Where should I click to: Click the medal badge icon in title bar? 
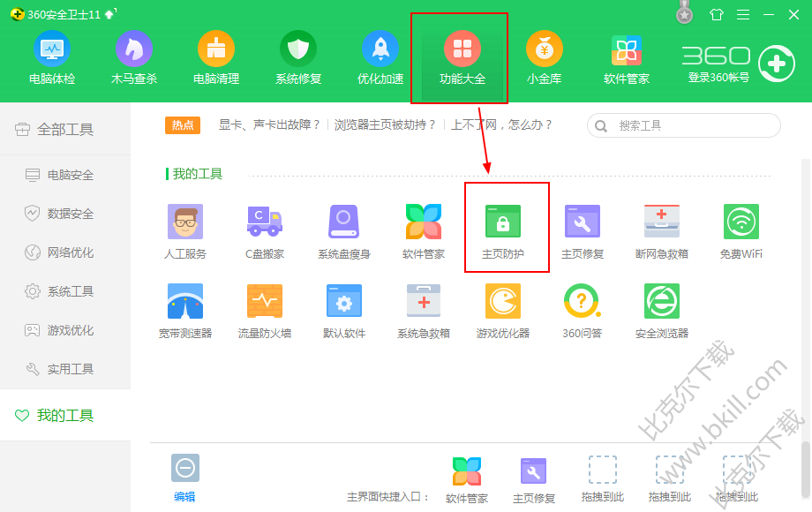pos(685,12)
